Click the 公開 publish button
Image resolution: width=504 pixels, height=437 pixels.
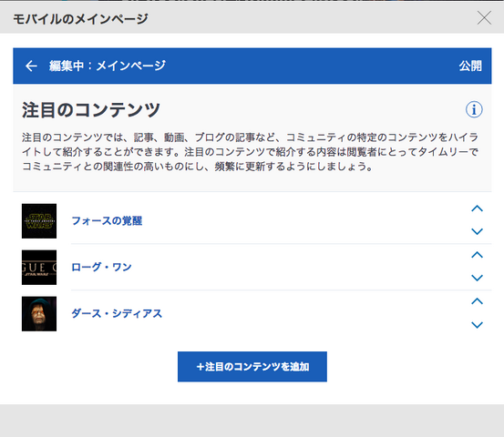point(470,66)
